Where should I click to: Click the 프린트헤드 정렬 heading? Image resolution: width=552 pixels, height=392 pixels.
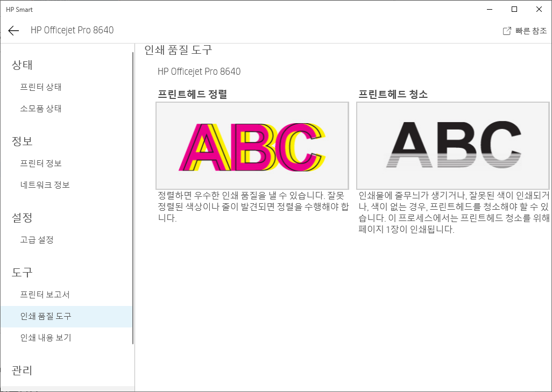click(192, 94)
